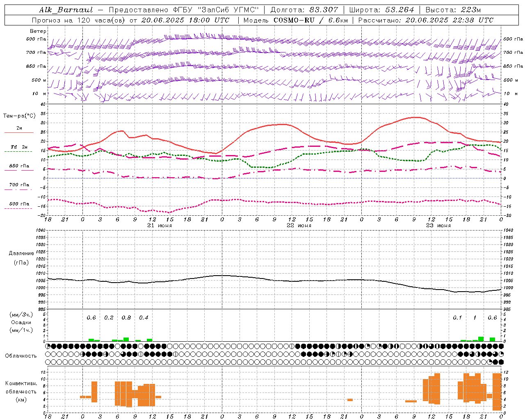Click the 0.1 precipitation amount
The image size is (525, 420).
(x=457, y=318)
